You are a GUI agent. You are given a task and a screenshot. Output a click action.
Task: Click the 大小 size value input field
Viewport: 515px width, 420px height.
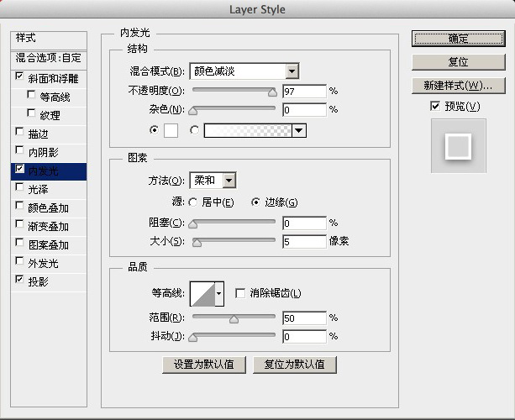coord(304,242)
